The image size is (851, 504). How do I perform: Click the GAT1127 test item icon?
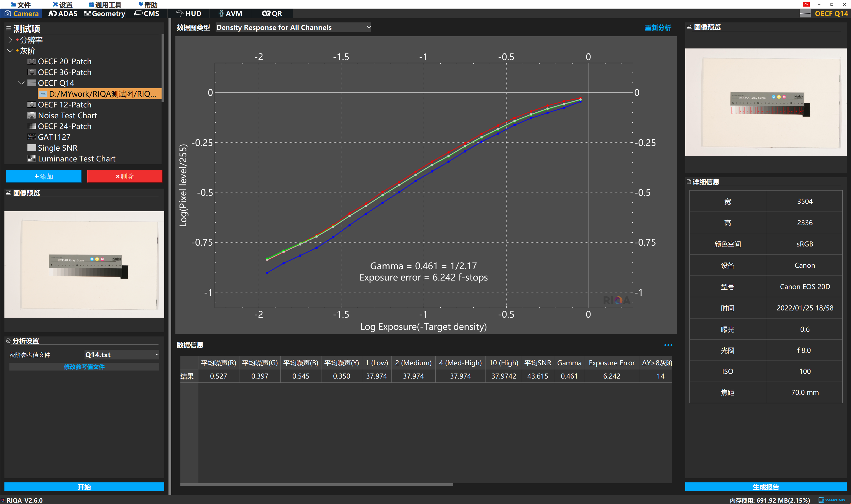32,137
